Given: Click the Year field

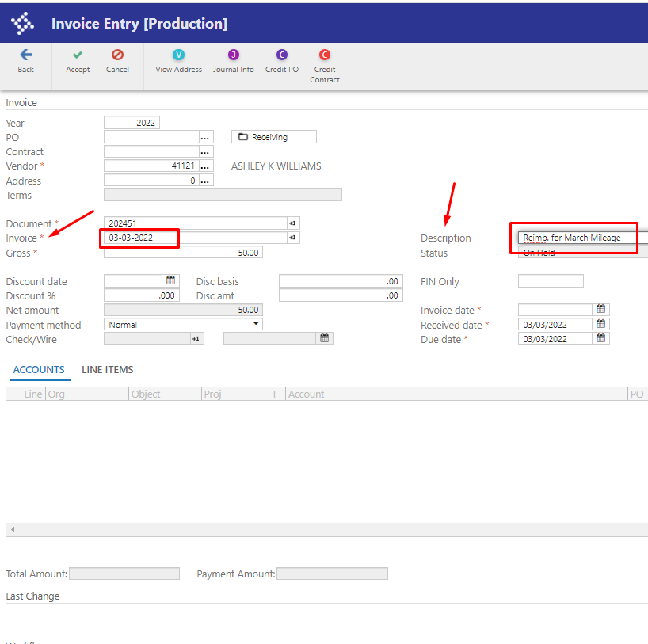Looking at the screenshot, I should 132,122.
